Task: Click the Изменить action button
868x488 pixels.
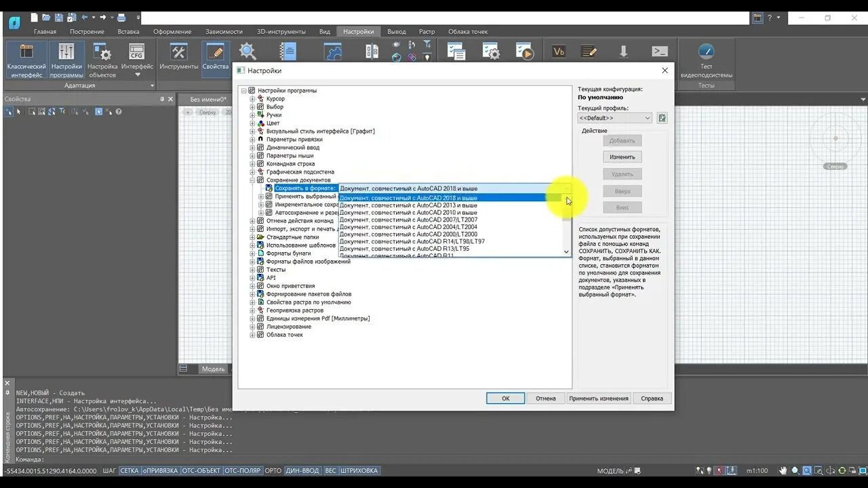Action: tap(622, 157)
